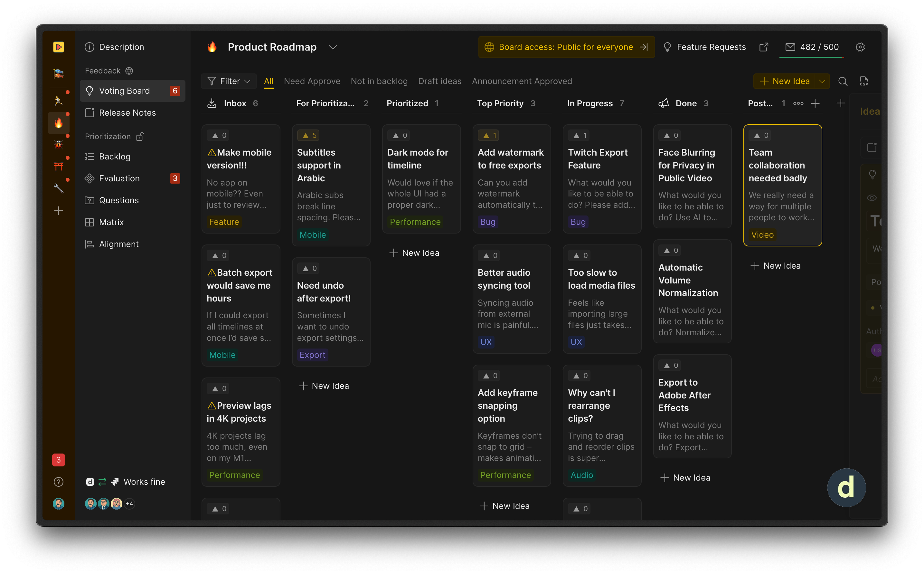Click New Idea under Prioritized column

[414, 253]
